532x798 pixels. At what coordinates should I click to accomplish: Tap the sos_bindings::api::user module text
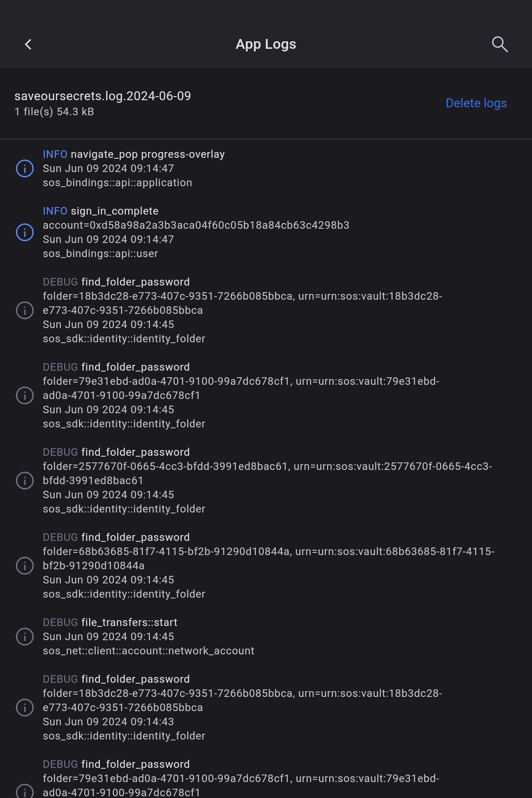click(100, 254)
